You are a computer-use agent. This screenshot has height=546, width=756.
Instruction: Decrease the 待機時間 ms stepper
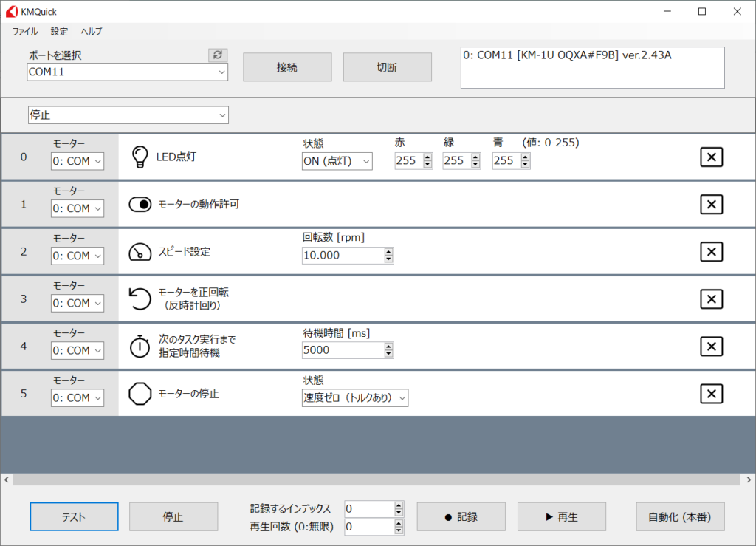coord(388,354)
